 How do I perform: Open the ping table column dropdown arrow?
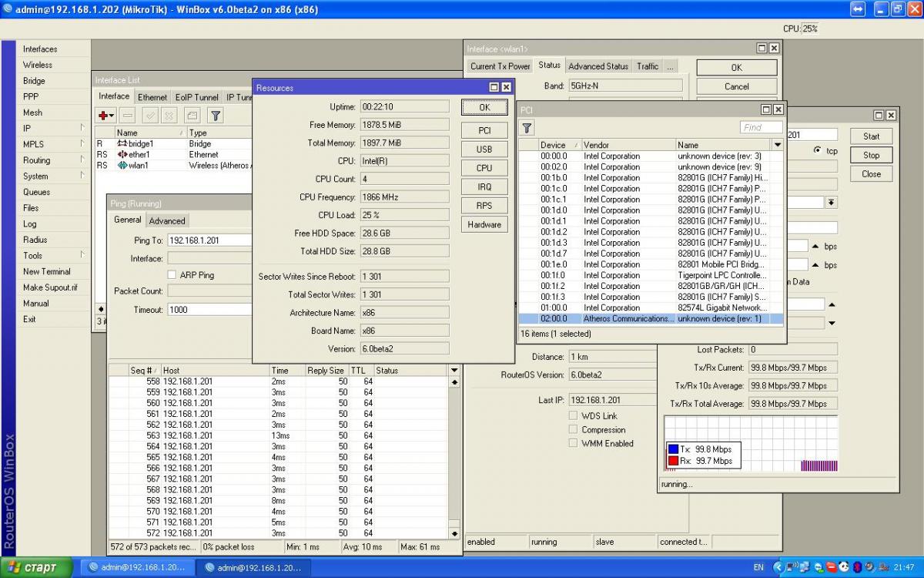pos(454,371)
